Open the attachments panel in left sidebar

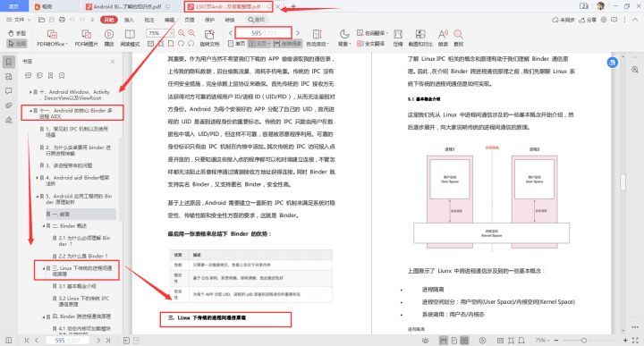9,105
